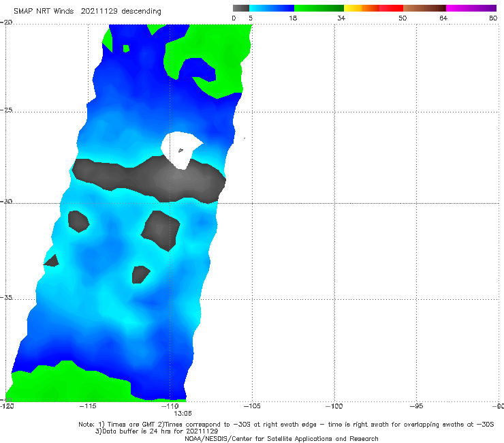
Task: Click the longitude label '-105'
Action: click(252, 406)
